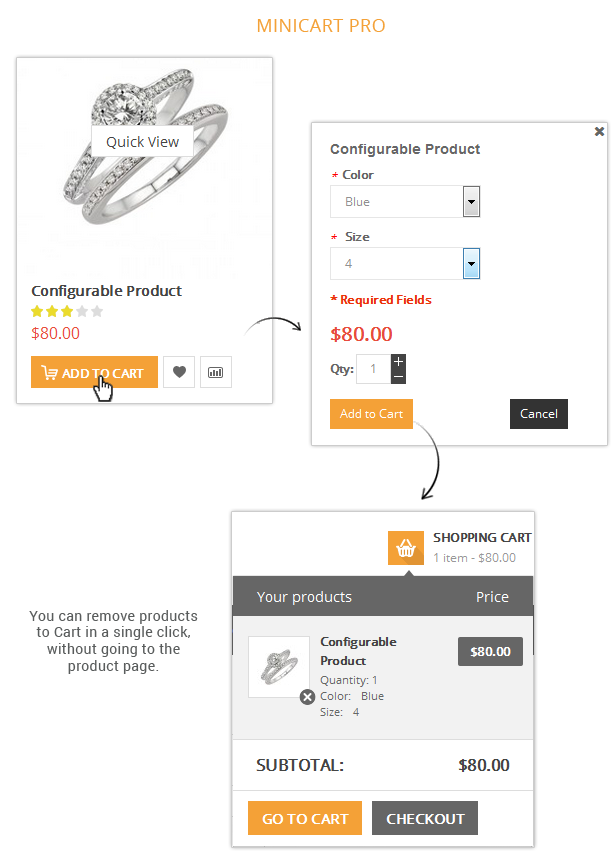The image size is (616, 864).
Task: Click the orange ADD TO CART button
Action: 94,372
